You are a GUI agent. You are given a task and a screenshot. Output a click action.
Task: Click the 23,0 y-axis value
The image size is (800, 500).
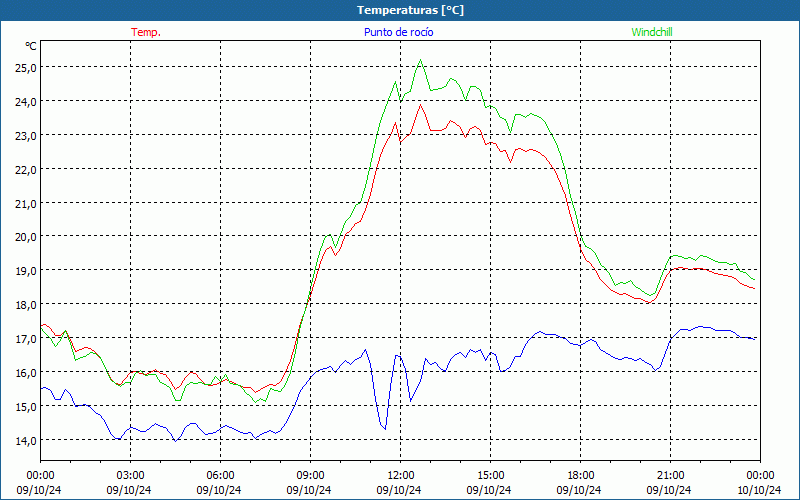click(26, 136)
